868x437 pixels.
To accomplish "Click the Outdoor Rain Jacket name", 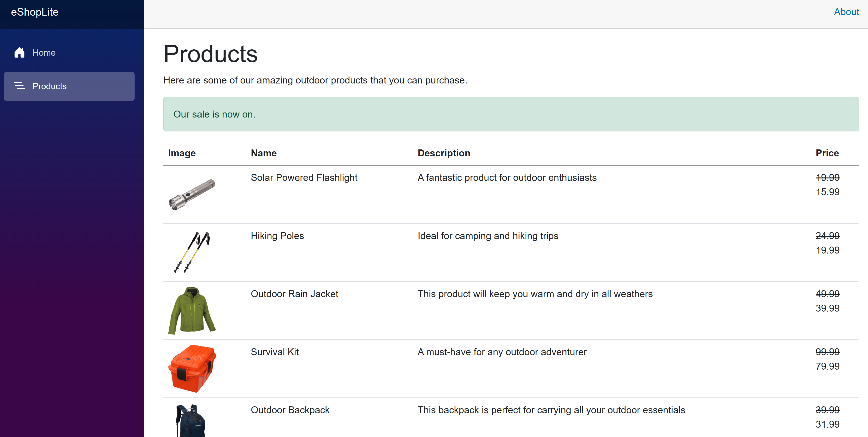I will pos(295,294).
